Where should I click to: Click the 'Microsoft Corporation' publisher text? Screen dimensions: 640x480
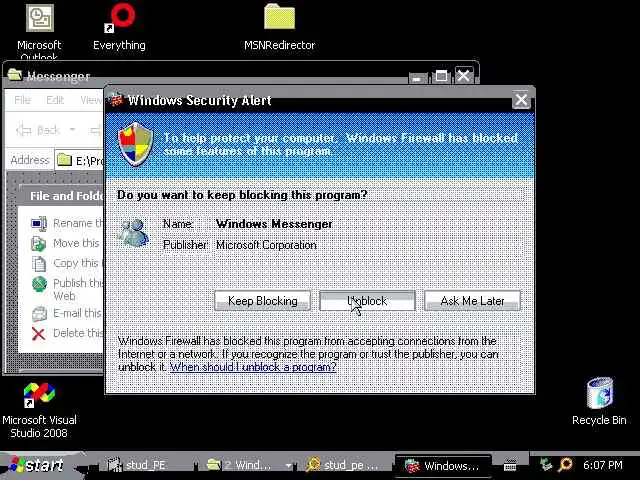[266, 245]
